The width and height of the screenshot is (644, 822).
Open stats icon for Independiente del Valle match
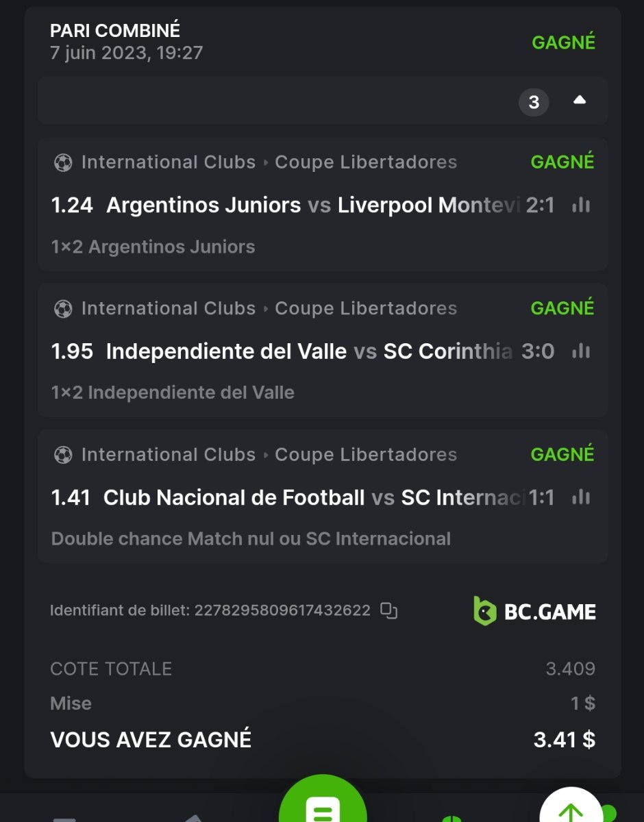click(581, 351)
